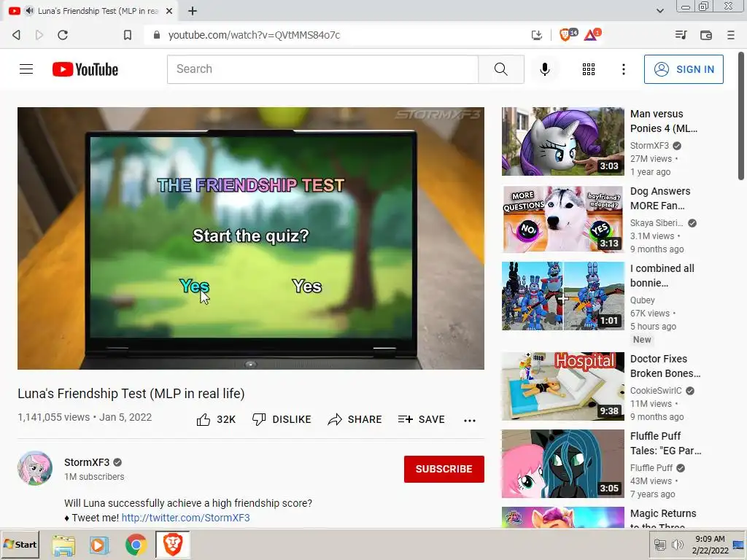747x560 pixels.
Task: Go to the YouTube home logo
Action: [85, 69]
